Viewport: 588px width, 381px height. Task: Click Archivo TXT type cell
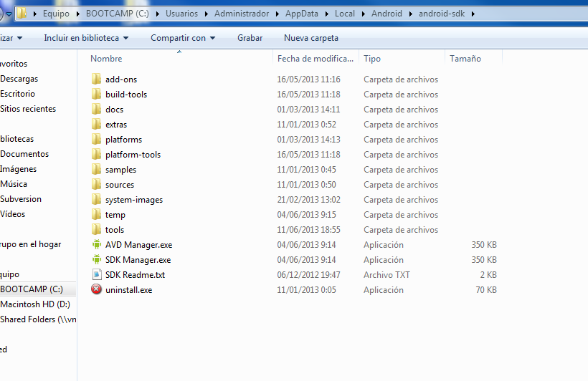point(387,275)
